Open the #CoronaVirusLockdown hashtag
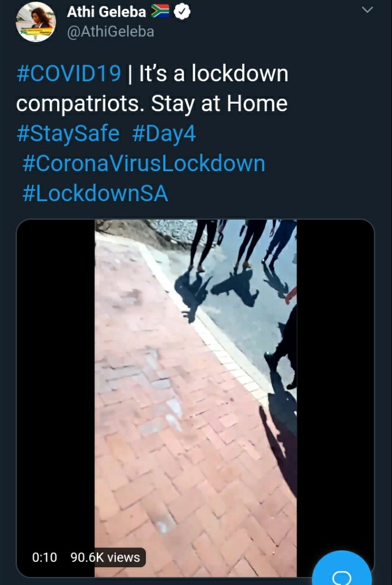The image size is (392, 585). (144, 164)
